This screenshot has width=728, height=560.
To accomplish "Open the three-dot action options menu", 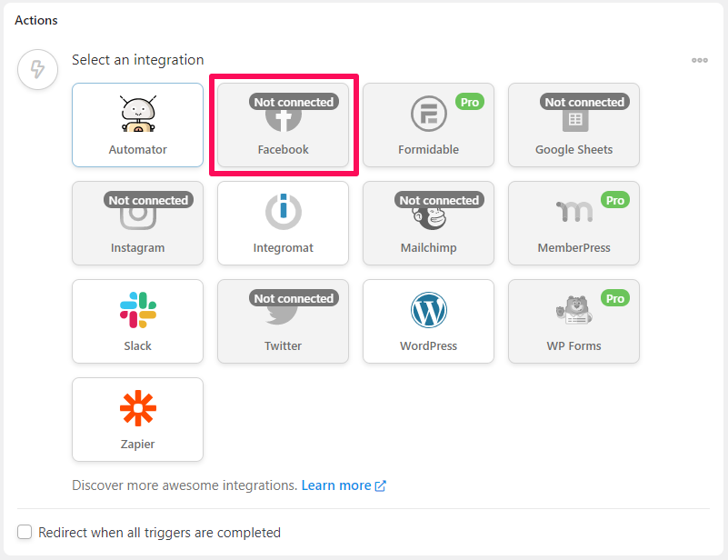I will click(700, 60).
